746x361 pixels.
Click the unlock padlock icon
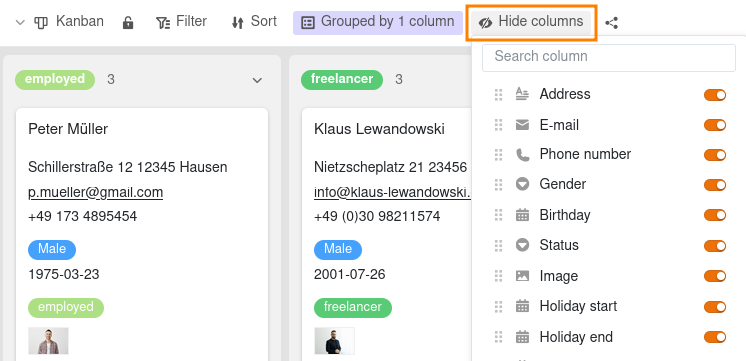(128, 22)
